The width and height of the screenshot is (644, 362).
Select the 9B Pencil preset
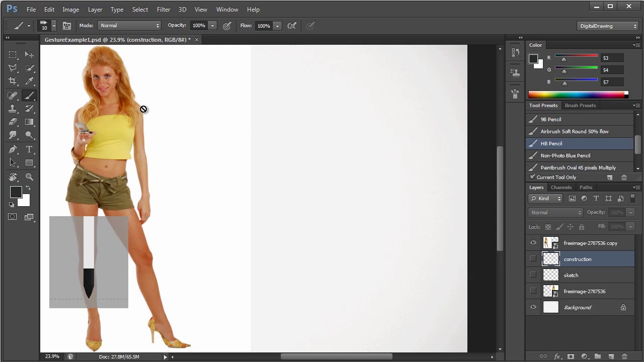(x=550, y=119)
